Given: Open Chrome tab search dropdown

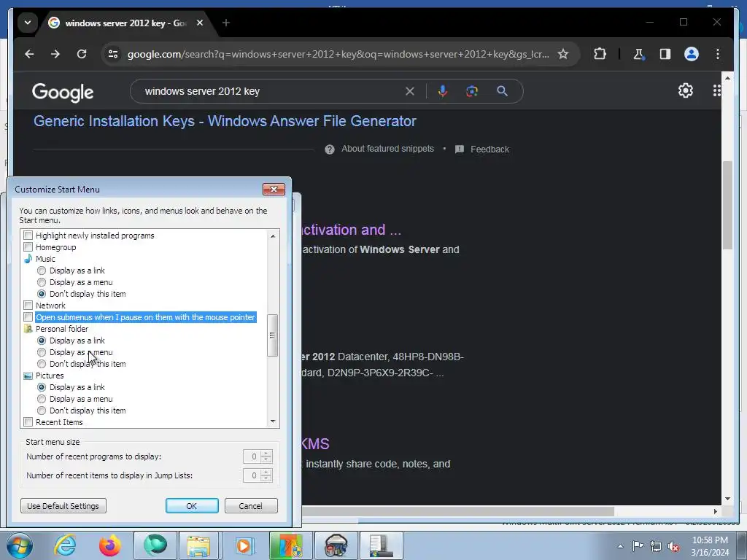Looking at the screenshot, I should 28,23.
